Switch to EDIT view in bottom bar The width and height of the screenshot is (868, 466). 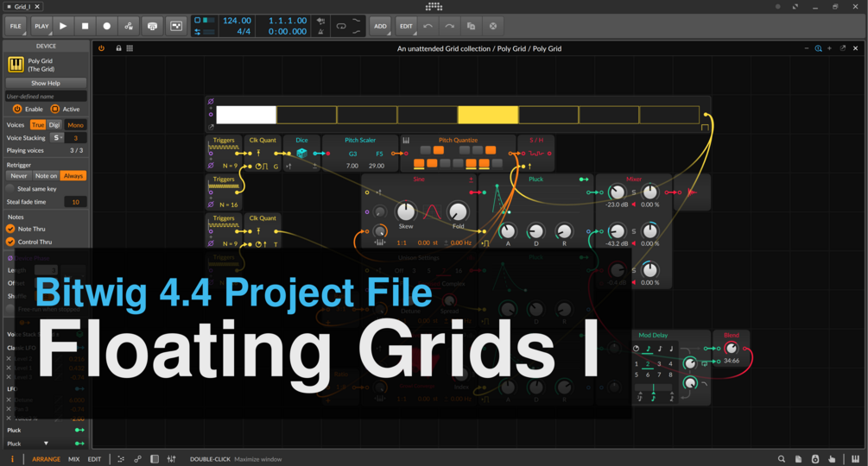(x=95, y=459)
